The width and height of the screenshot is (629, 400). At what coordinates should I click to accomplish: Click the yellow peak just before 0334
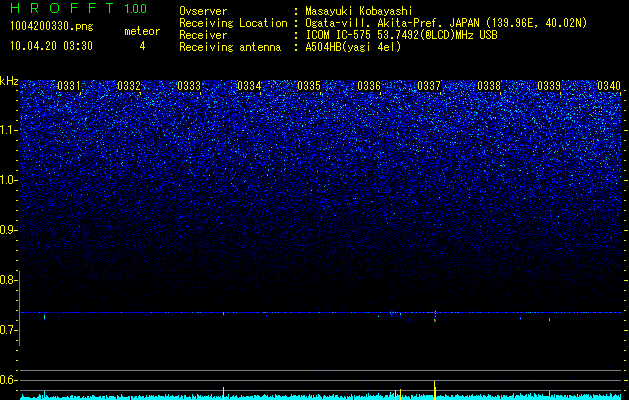pos(223,393)
